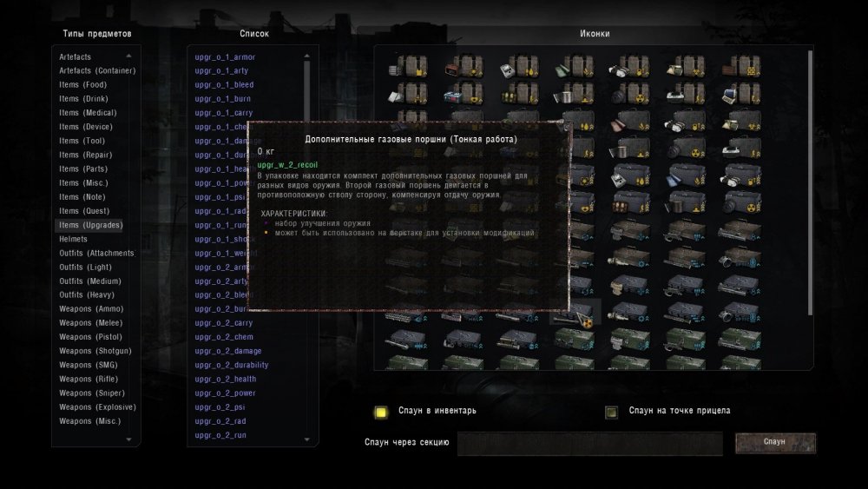The image size is (868, 489).
Task: Open the Weapons (Misc.) category
Action: point(89,421)
